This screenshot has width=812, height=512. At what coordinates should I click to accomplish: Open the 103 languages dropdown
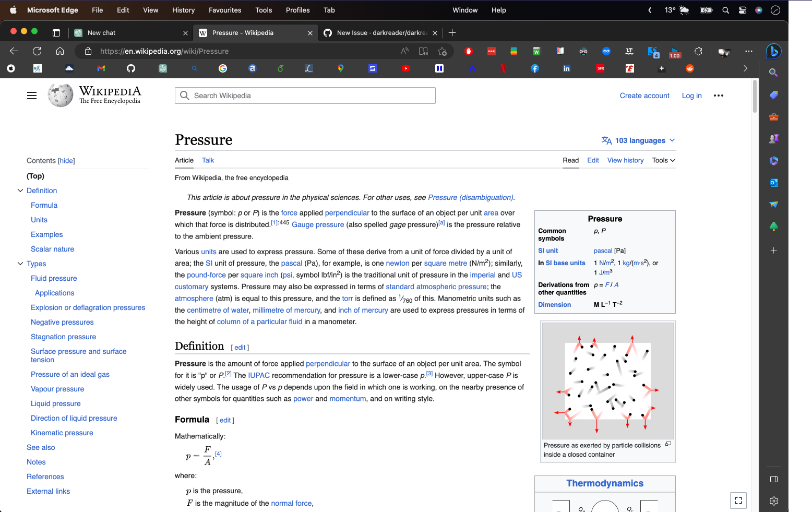point(638,140)
